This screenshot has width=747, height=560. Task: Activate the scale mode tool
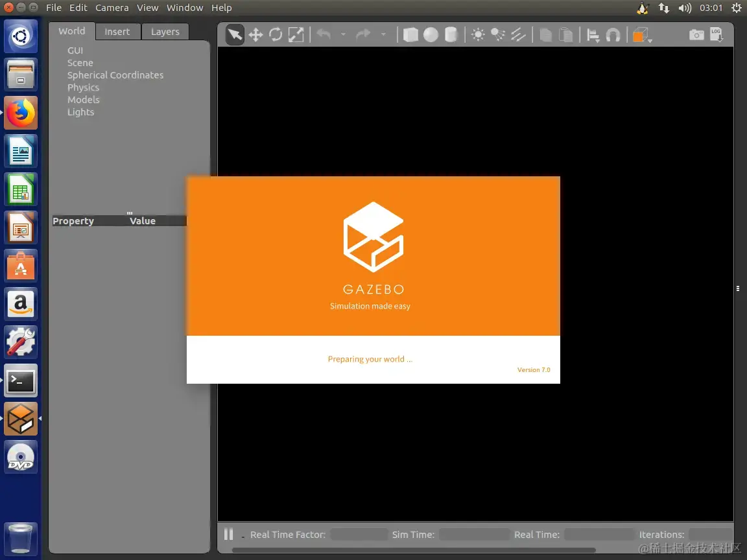tap(296, 35)
